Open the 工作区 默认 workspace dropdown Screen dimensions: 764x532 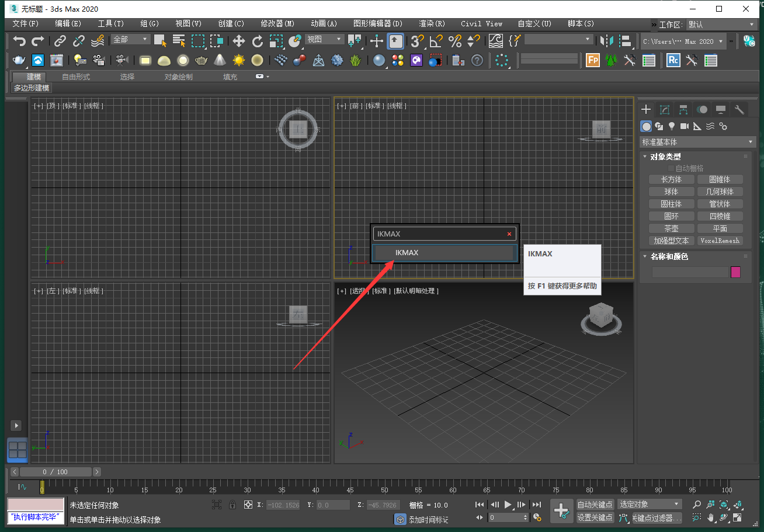click(x=721, y=25)
